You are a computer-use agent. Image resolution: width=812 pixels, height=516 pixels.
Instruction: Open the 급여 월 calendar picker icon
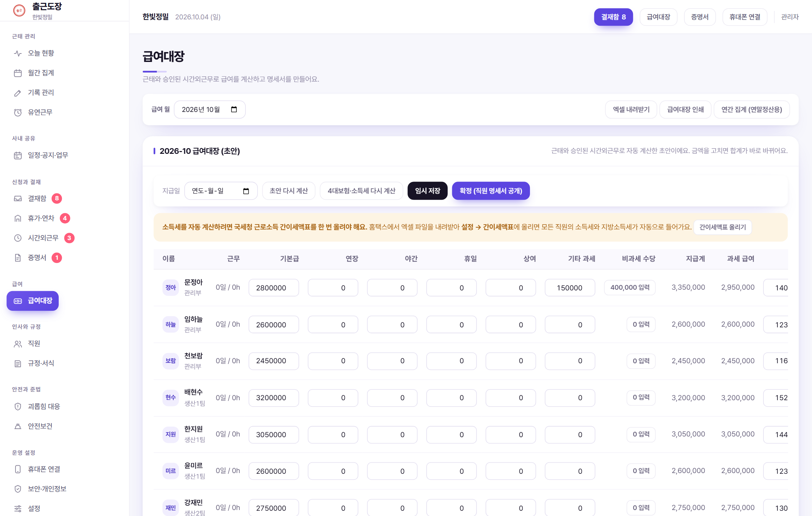point(234,109)
